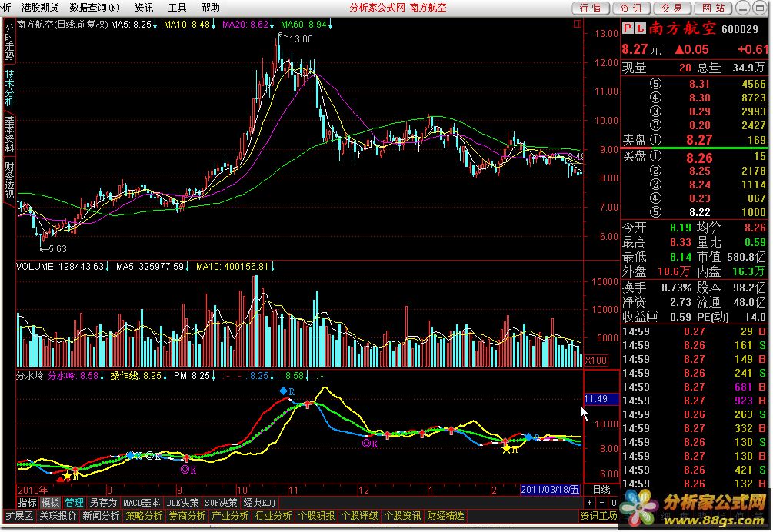773x532 pixels.
Task: Select the 经典KDJ template
Action: [x=260, y=503]
